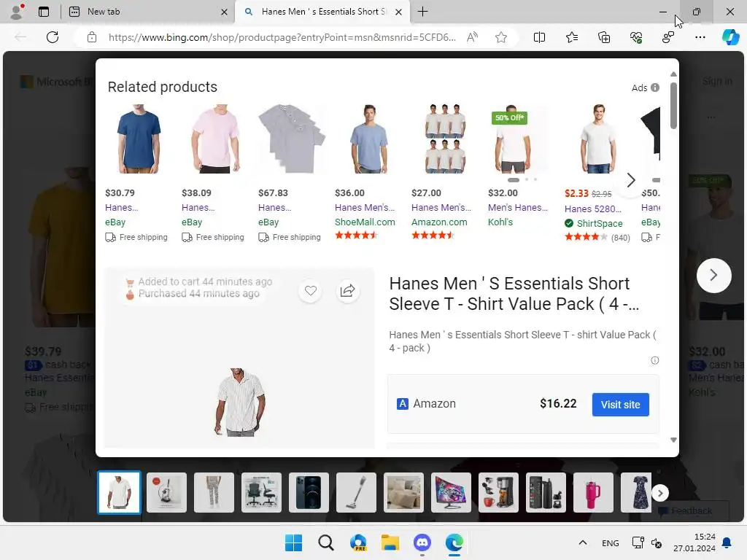This screenshot has height=560, width=747.
Task: Select the stick vacuum thumbnail
Action: pos(356,493)
